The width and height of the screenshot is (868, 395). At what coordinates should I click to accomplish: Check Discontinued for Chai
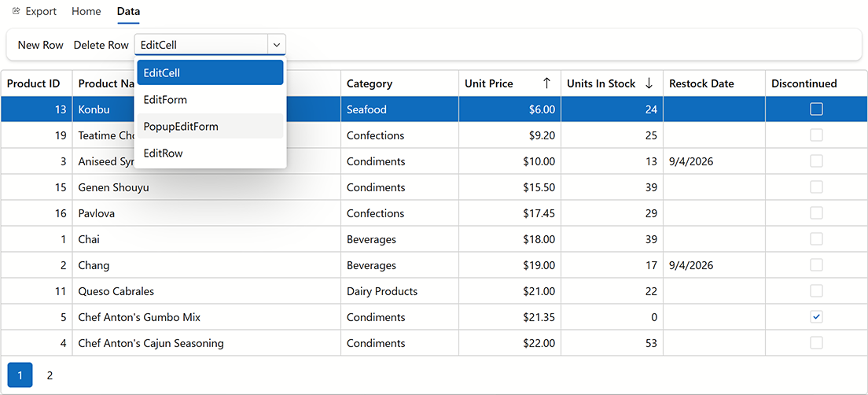tap(816, 239)
